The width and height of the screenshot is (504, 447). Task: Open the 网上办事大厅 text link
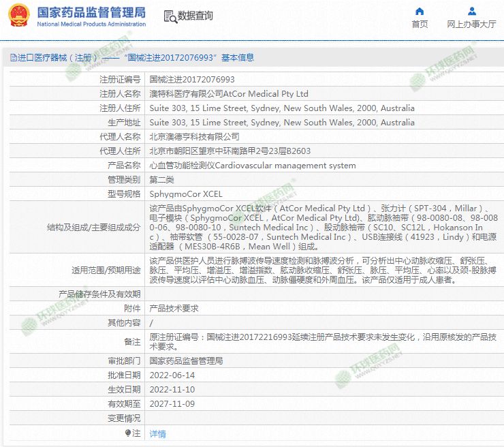471,25
